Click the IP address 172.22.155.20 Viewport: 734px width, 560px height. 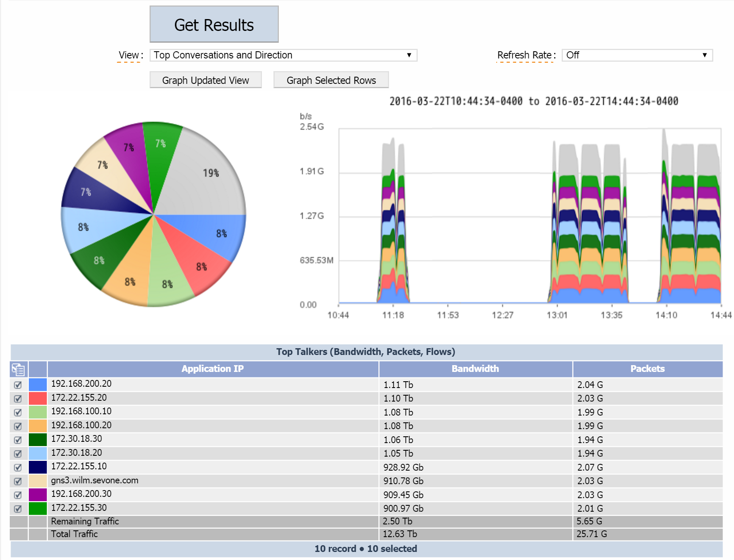[79, 398]
